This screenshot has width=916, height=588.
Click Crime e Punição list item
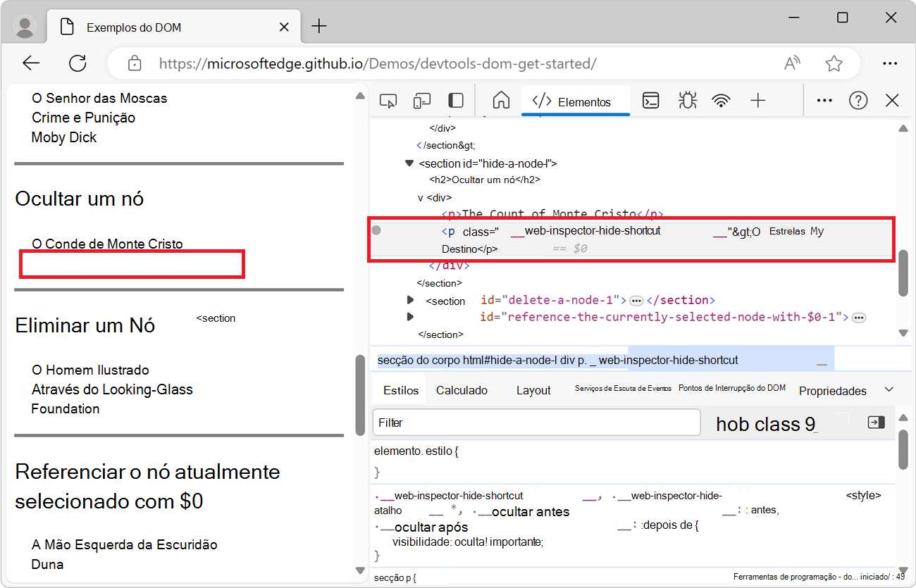pyautogui.click(x=83, y=118)
